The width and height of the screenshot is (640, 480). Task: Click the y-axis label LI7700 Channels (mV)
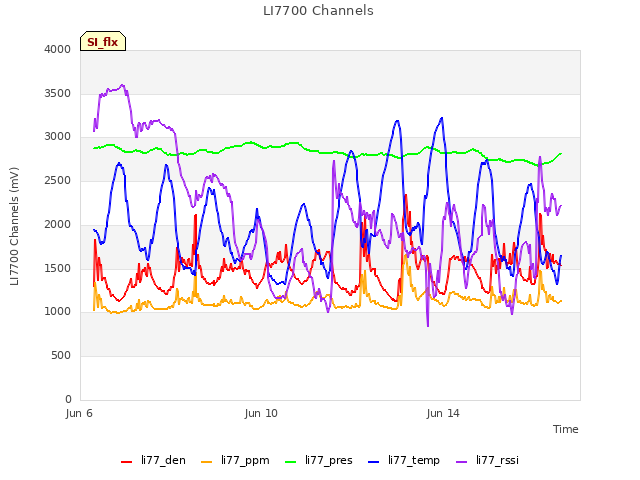coord(14,226)
